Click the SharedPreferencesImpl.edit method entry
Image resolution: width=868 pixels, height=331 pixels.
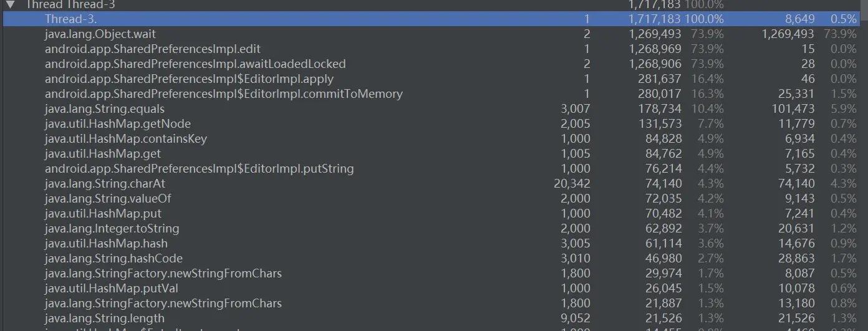point(434,49)
